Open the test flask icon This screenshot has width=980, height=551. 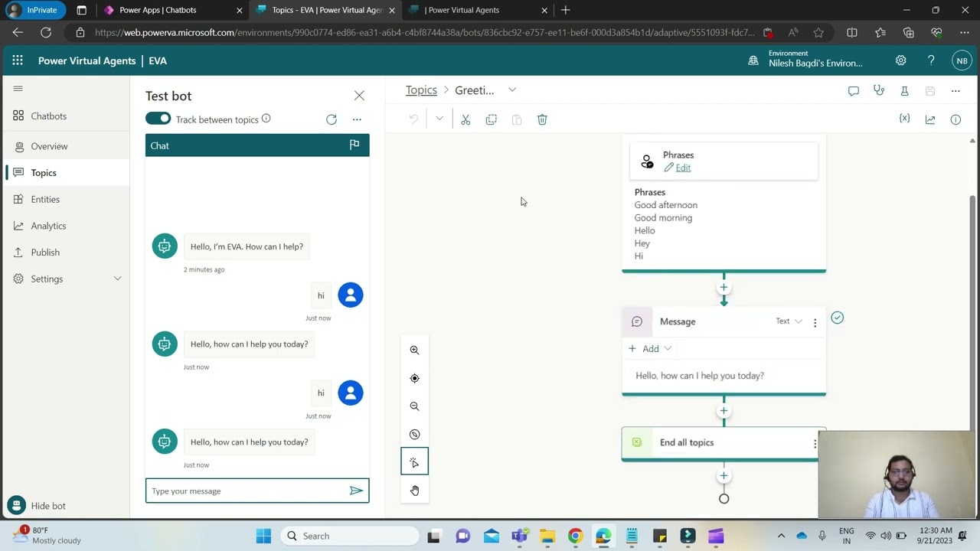[904, 91]
